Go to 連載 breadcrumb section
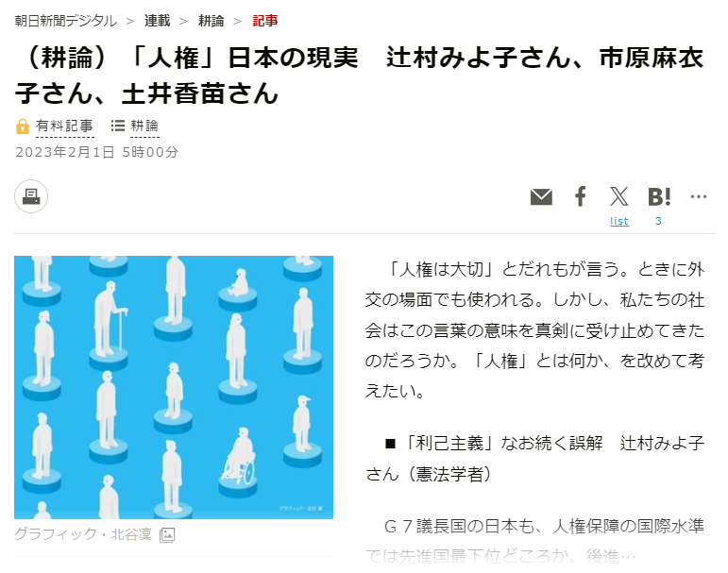Image resolution: width=728 pixels, height=573 pixels. click(157, 21)
